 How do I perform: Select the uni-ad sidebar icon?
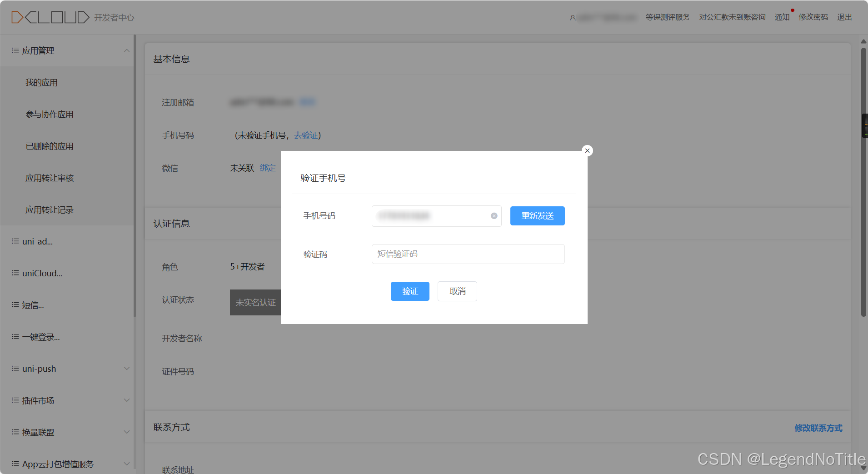point(14,241)
